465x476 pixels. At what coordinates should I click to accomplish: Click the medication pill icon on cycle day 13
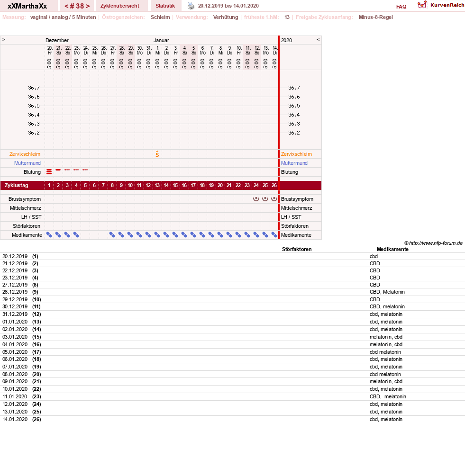pos(157,234)
